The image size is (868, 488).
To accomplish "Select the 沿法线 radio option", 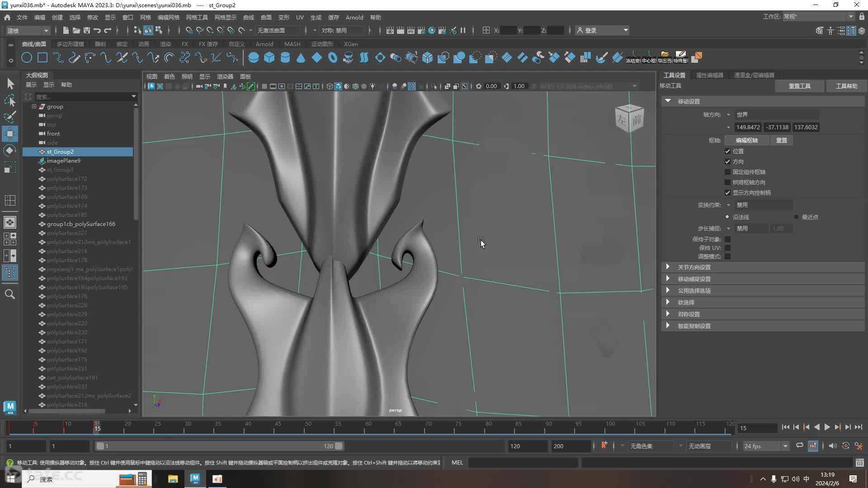I will click(x=727, y=217).
